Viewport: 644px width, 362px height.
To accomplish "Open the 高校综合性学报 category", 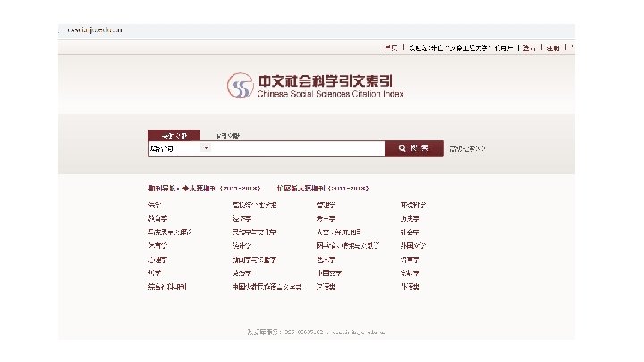I will [x=255, y=205].
